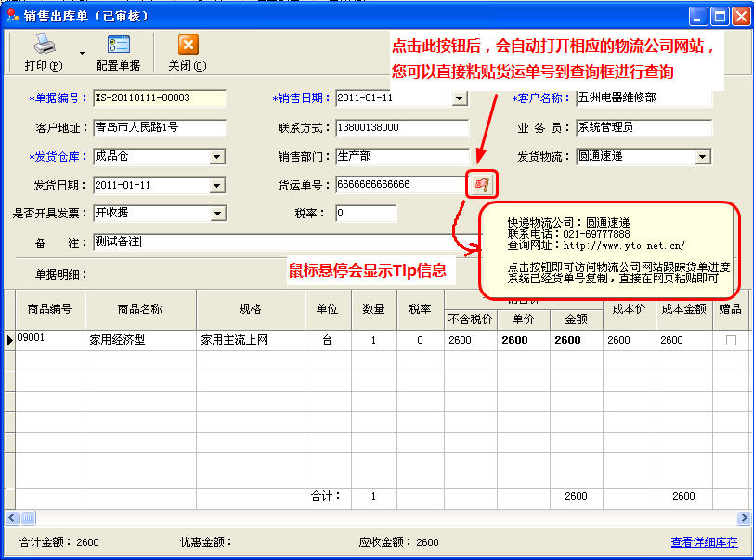
Task: Click into the 备注 remarks text field
Action: 279,241
